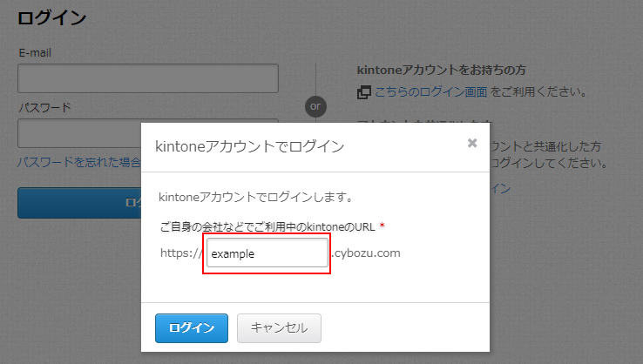Image resolution: width=643 pixels, height=364 pixels.
Task: Click the kintoneアカウントをお持ちの方 heading
Action: (443, 70)
